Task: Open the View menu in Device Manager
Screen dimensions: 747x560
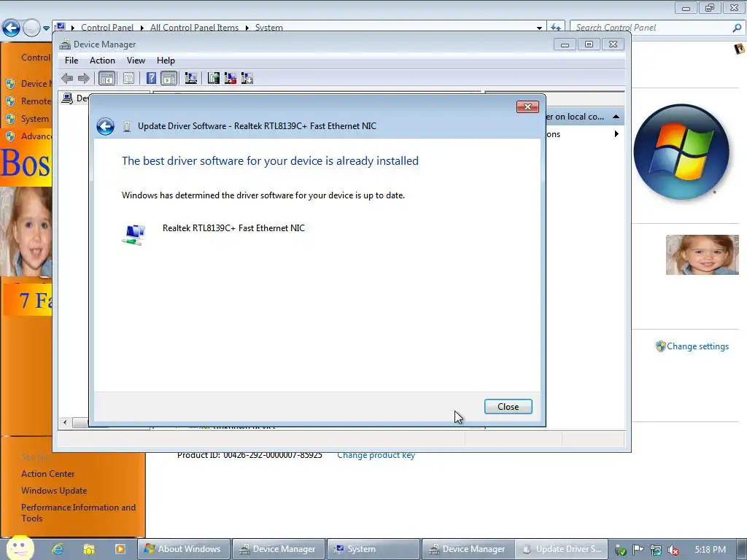Action: 136,61
